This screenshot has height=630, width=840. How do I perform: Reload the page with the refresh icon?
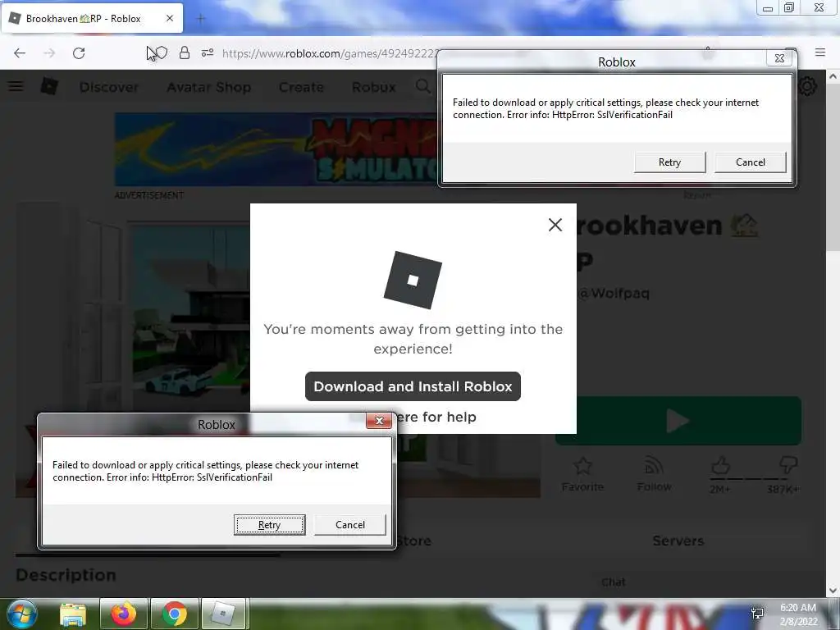tap(79, 53)
